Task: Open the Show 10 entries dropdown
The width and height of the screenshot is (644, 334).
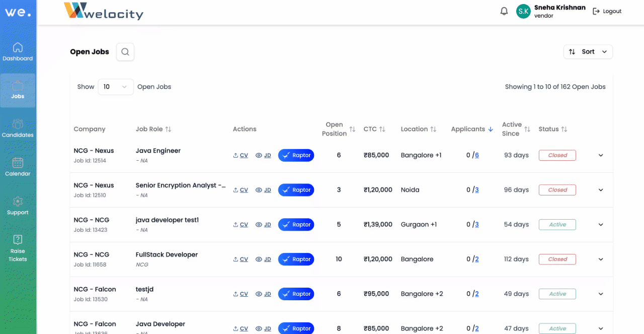Action: pyautogui.click(x=115, y=87)
